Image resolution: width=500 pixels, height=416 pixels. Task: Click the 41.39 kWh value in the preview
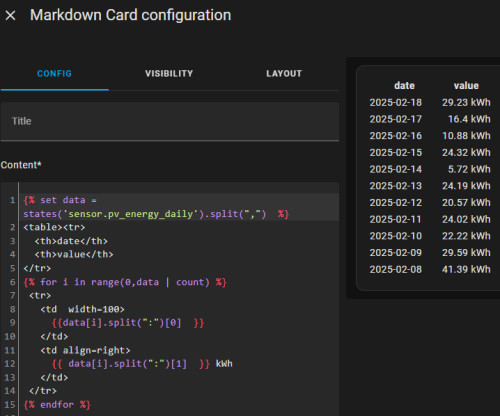pos(466,269)
